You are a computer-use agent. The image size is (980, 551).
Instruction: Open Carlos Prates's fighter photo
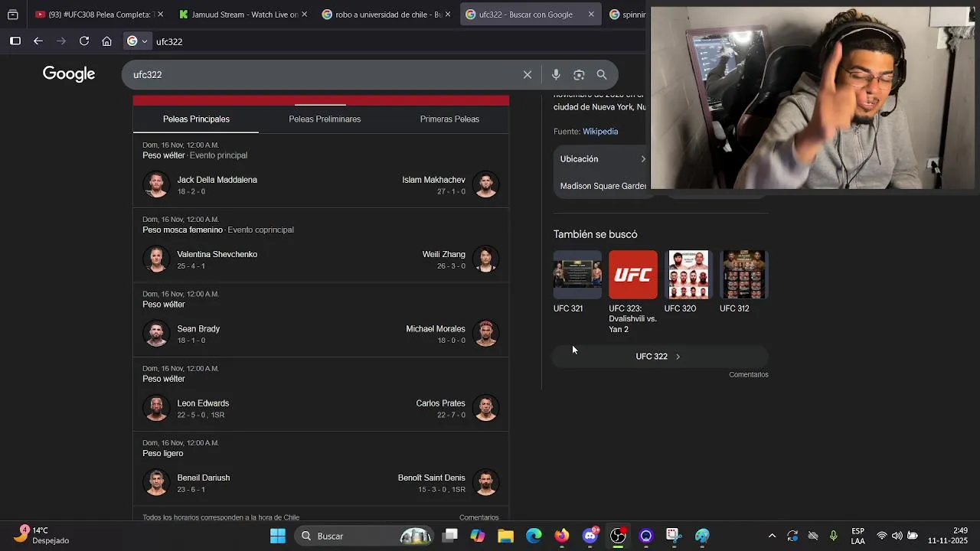pyautogui.click(x=485, y=408)
